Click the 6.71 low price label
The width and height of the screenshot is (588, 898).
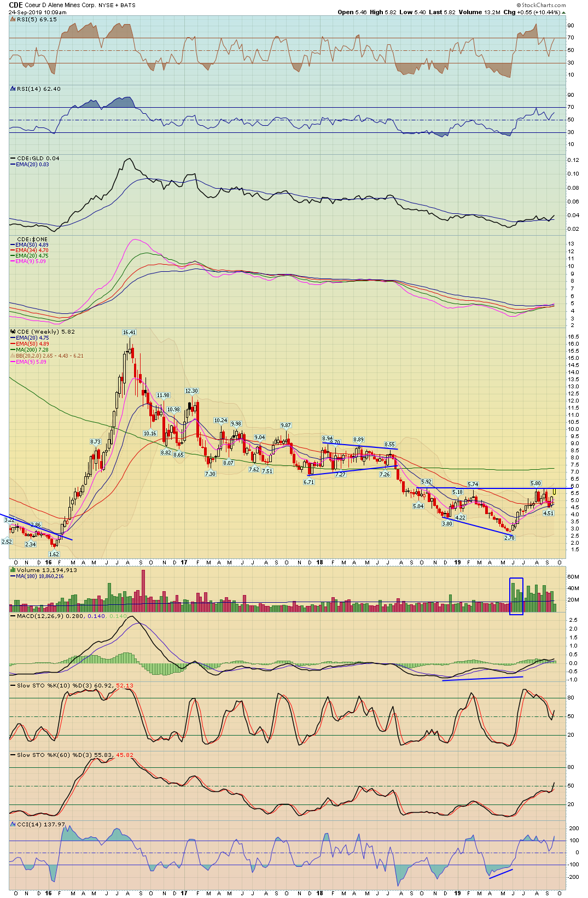[x=308, y=482]
